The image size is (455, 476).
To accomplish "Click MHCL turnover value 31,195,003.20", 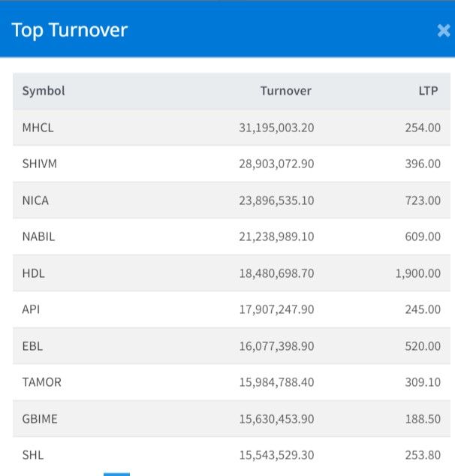I will click(x=276, y=128).
